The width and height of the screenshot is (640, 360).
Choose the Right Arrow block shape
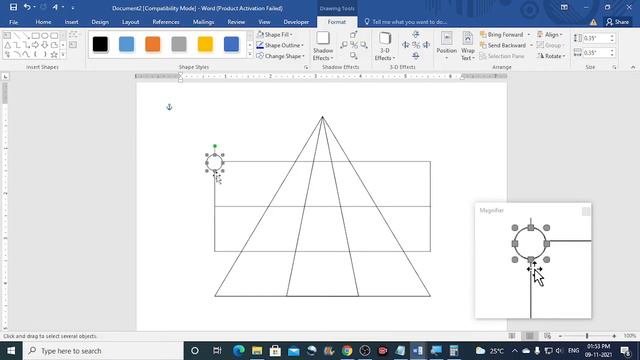[36, 45]
